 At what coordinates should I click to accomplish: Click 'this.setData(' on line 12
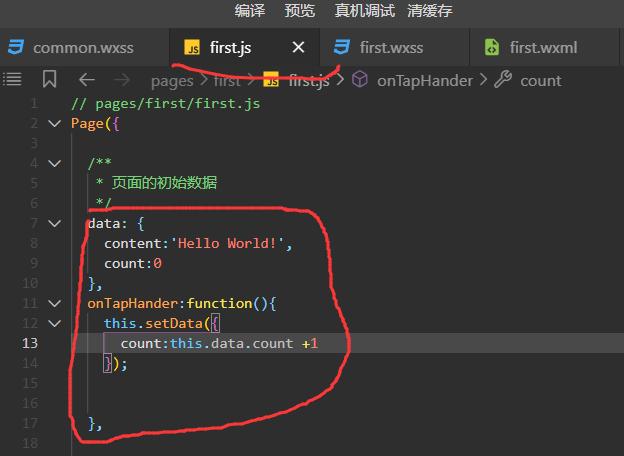(x=157, y=323)
